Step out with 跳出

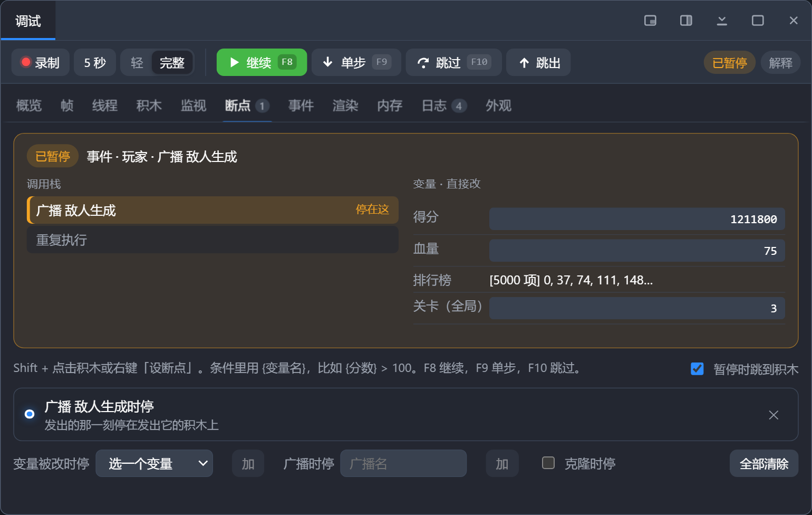[x=538, y=62]
